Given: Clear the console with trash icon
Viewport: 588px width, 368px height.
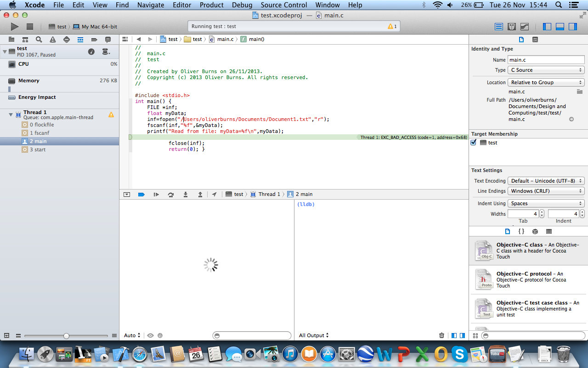Looking at the screenshot, I should point(441,336).
